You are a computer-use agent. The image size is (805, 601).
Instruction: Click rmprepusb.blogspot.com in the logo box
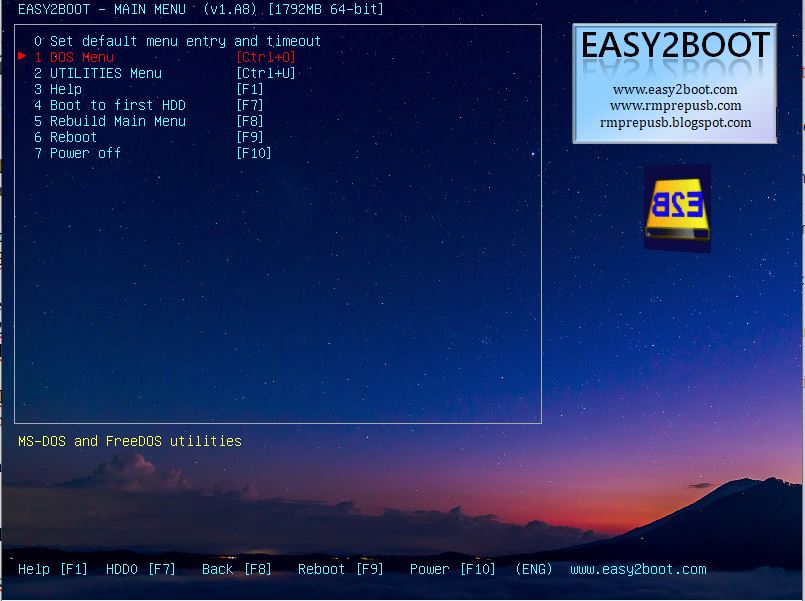675,122
